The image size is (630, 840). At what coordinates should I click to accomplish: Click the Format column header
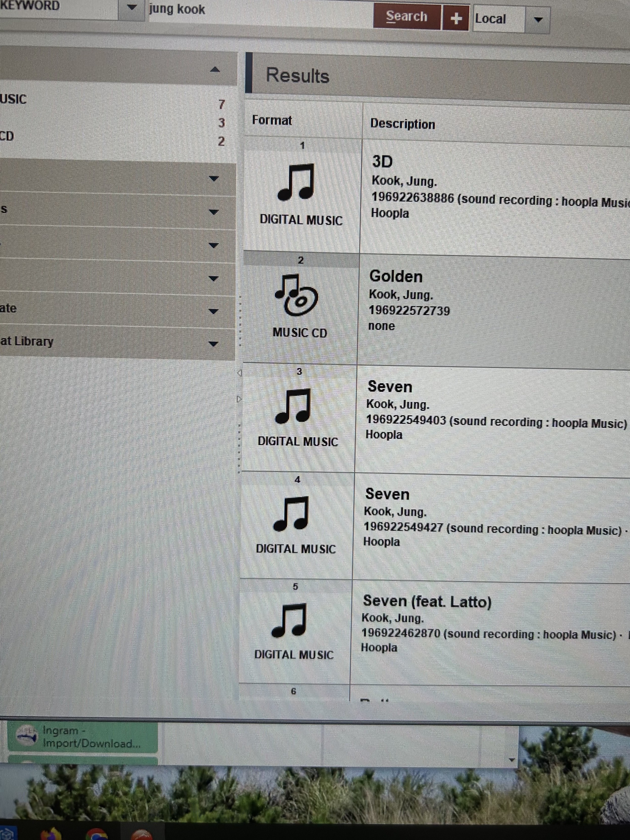pyautogui.click(x=272, y=120)
